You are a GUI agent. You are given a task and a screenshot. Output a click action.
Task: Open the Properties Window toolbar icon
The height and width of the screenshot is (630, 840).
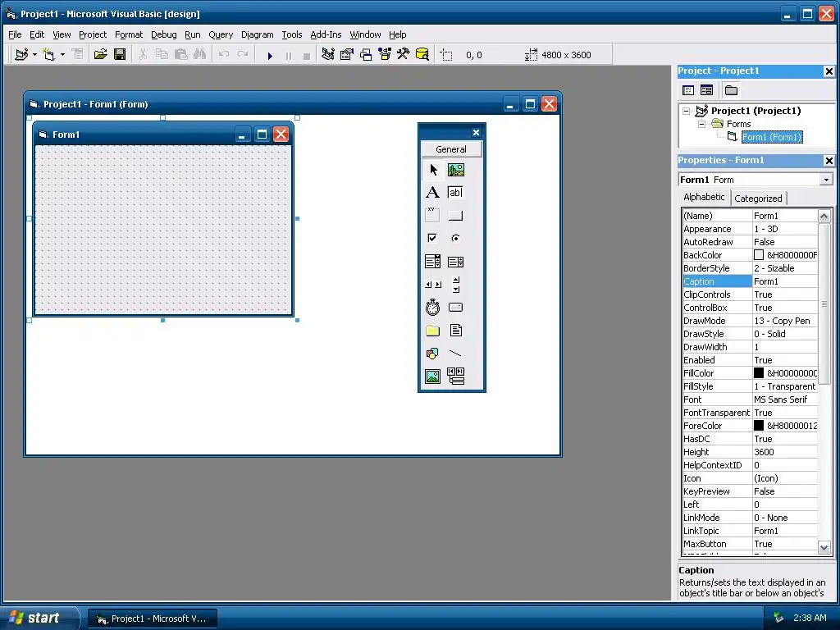click(347, 55)
